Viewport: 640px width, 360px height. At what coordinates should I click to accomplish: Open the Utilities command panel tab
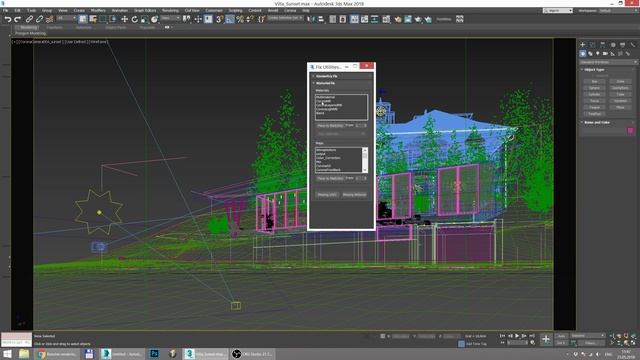point(632,44)
